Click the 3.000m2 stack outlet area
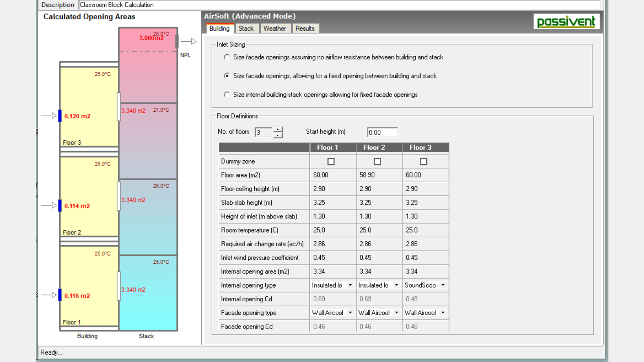Screen dimensions: 644x362 pyautogui.click(x=152, y=38)
